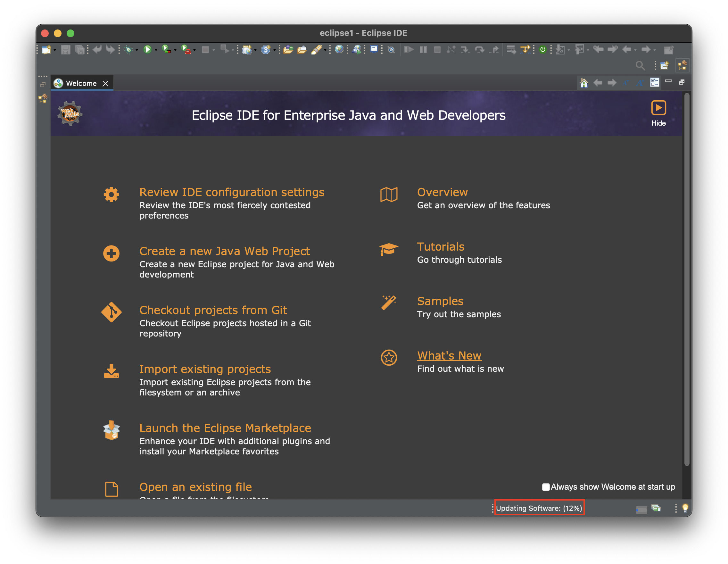Click the Spring Boot dashboard power icon

click(543, 50)
